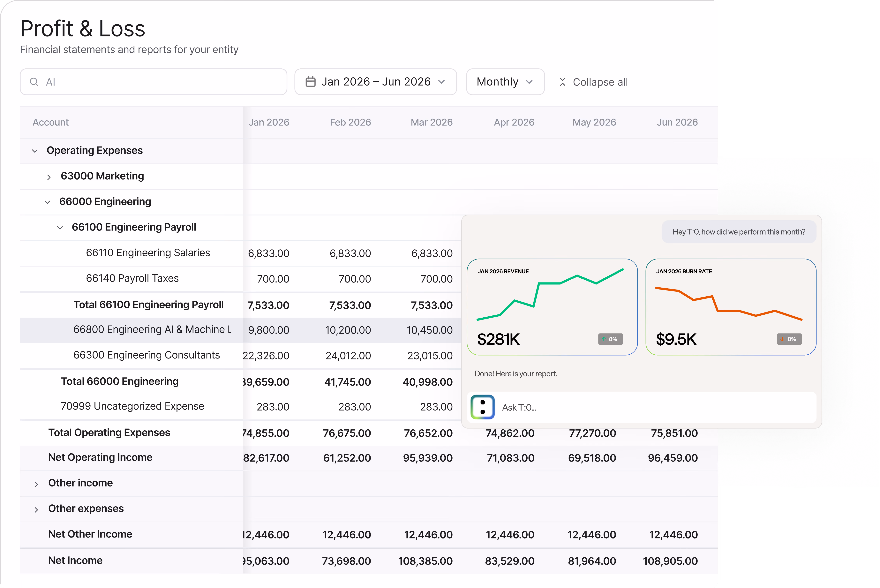This screenshot has height=588, width=880.
Task: Click the 77,270.00 Total Operating Expenses cell
Action: point(592,433)
